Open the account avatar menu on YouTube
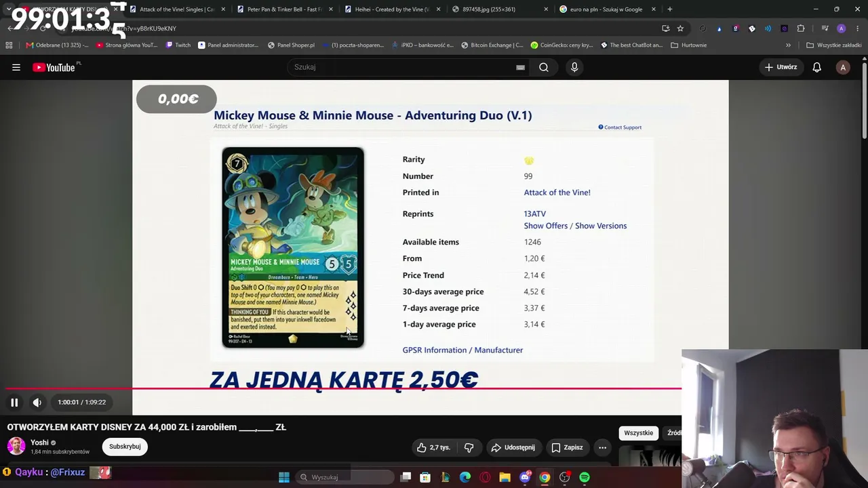This screenshot has height=488, width=868. click(843, 67)
